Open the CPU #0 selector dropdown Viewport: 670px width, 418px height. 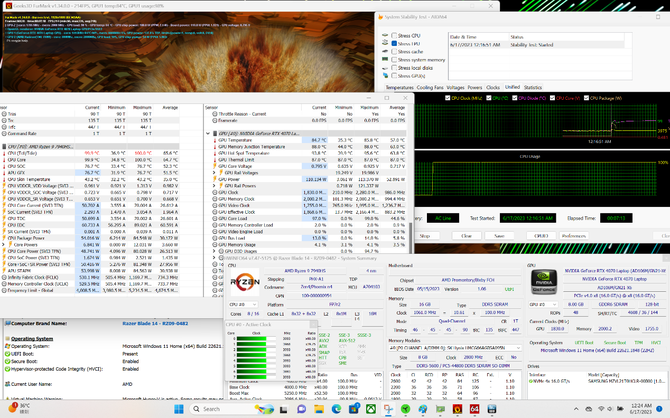pos(243,304)
